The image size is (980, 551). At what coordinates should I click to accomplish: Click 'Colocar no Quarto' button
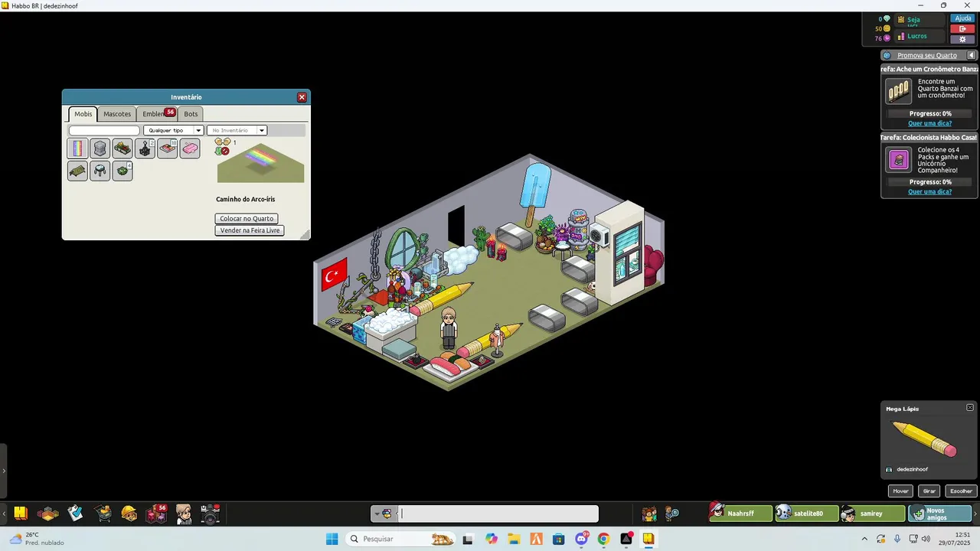[247, 218]
